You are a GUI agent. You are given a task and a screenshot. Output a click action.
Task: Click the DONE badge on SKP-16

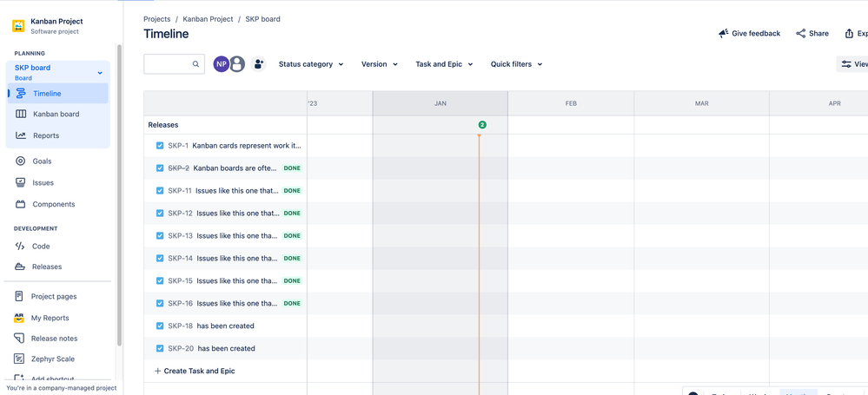(x=292, y=303)
